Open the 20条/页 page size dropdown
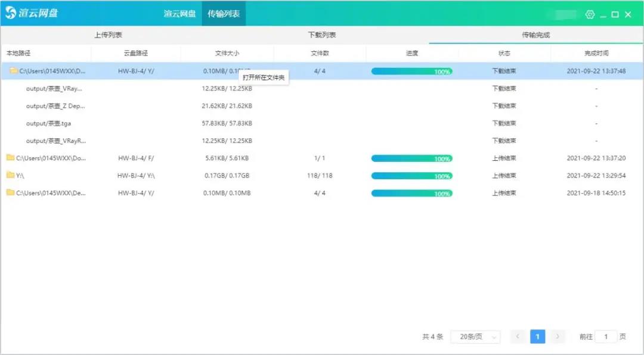This screenshot has width=644, height=355. (475, 337)
